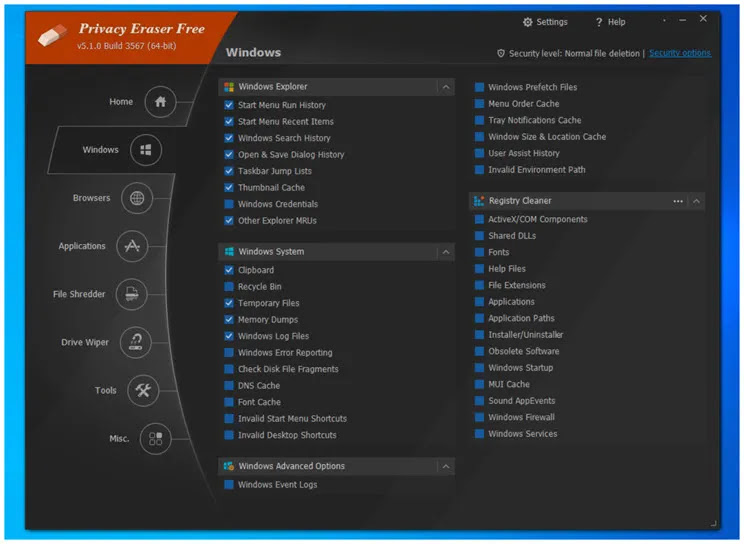Click the Tools wrench icon
The image size is (744, 544).
tap(143, 391)
